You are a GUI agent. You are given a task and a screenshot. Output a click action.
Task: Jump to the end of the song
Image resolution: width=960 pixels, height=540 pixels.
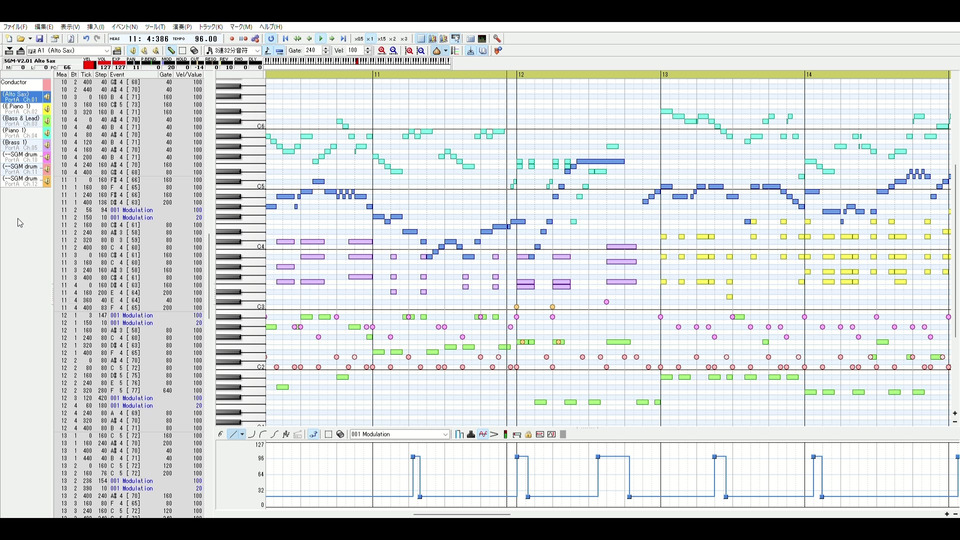pyautogui.click(x=343, y=39)
